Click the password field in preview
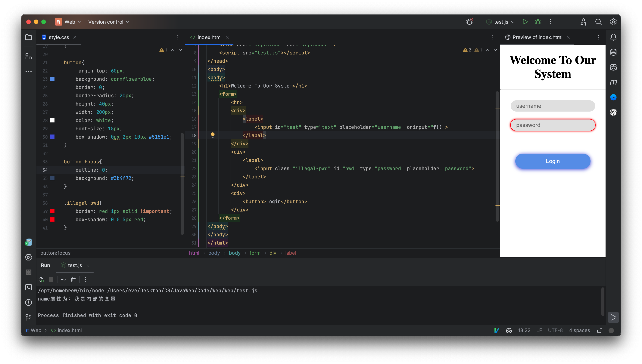Viewport: 642px width, 364px height. (x=553, y=125)
